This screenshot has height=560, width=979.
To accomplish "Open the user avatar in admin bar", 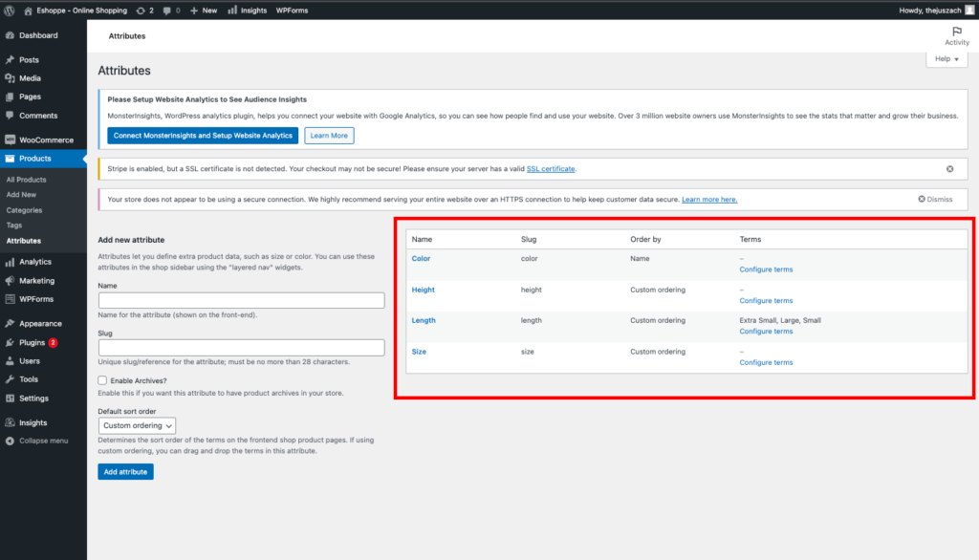I will [x=969, y=10].
